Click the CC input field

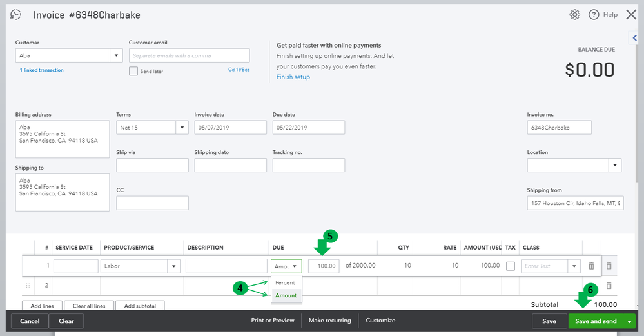tap(152, 203)
